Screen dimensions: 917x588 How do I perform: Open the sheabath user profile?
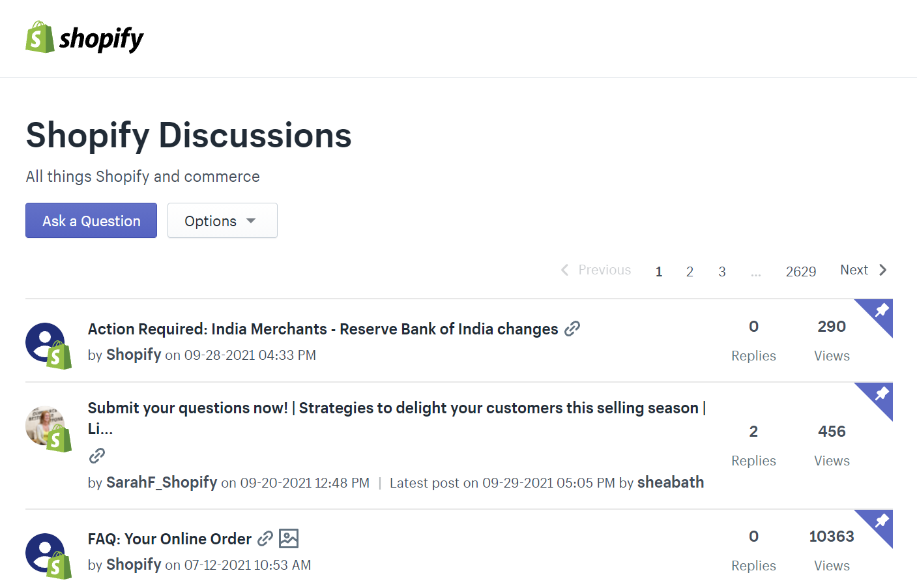pyautogui.click(x=671, y=482)
